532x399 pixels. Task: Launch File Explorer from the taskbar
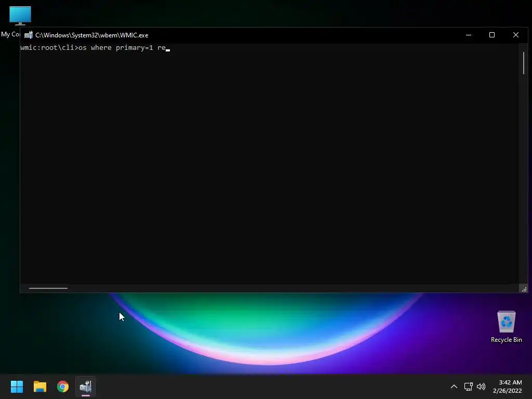[x=39, y=387]
